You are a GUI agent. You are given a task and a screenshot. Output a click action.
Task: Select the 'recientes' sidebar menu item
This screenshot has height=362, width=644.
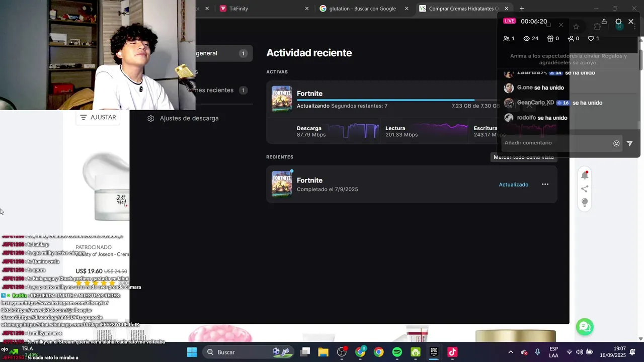[224, 90]
